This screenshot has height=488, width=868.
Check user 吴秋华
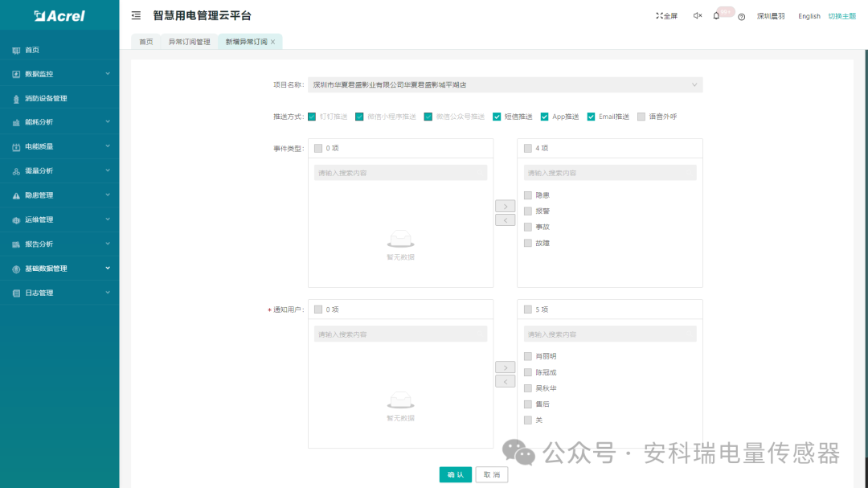(527, 388)
